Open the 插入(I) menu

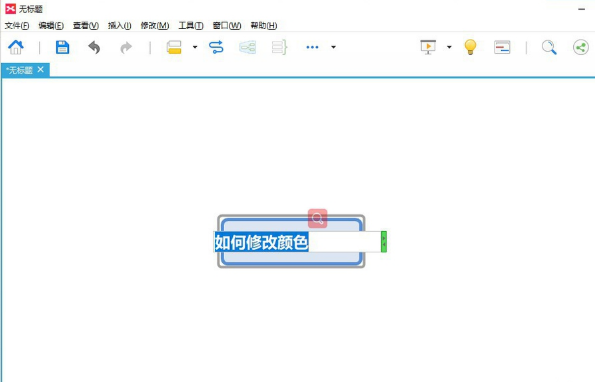point(120,25)
